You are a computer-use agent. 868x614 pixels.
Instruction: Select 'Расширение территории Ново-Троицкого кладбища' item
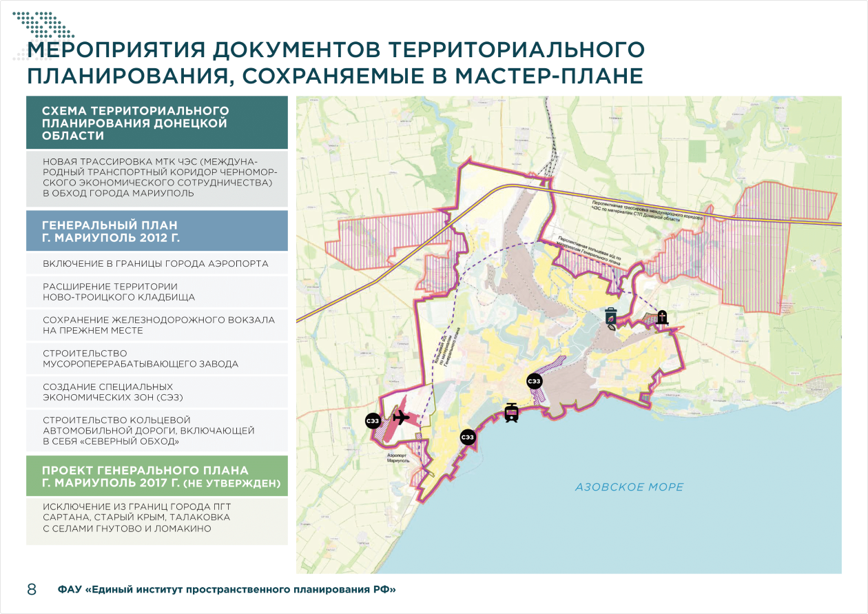157,291
